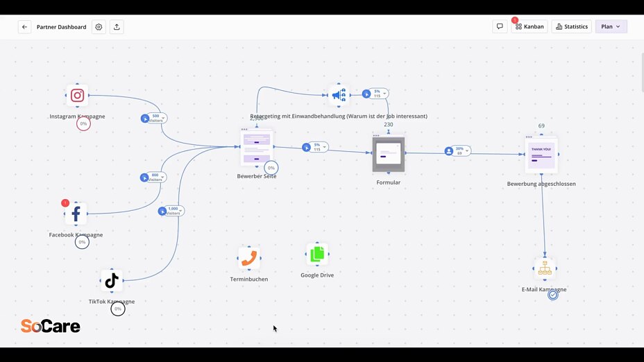Select the retargeting megaphone node
Viewport: 644px width, 362px height.
(339, 95)
